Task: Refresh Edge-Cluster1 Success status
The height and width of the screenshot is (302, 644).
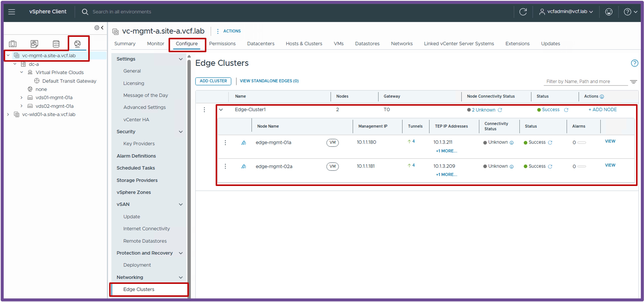Action: (566, 110)
